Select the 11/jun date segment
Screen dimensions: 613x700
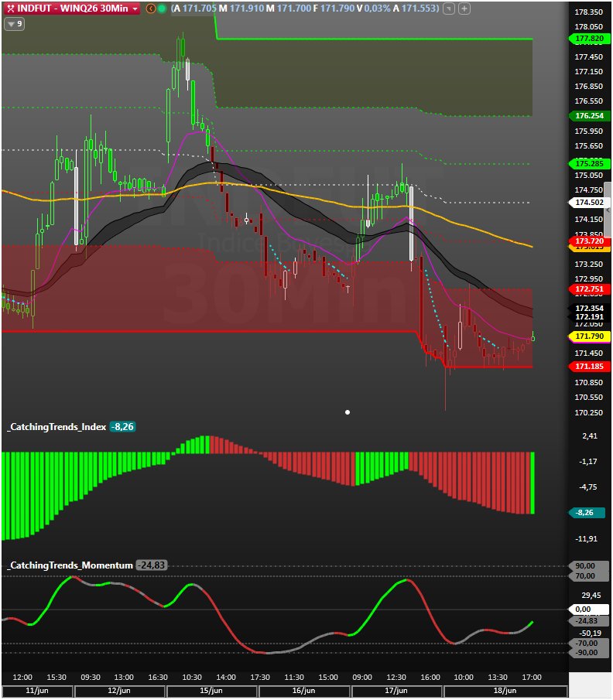(37, 691)
